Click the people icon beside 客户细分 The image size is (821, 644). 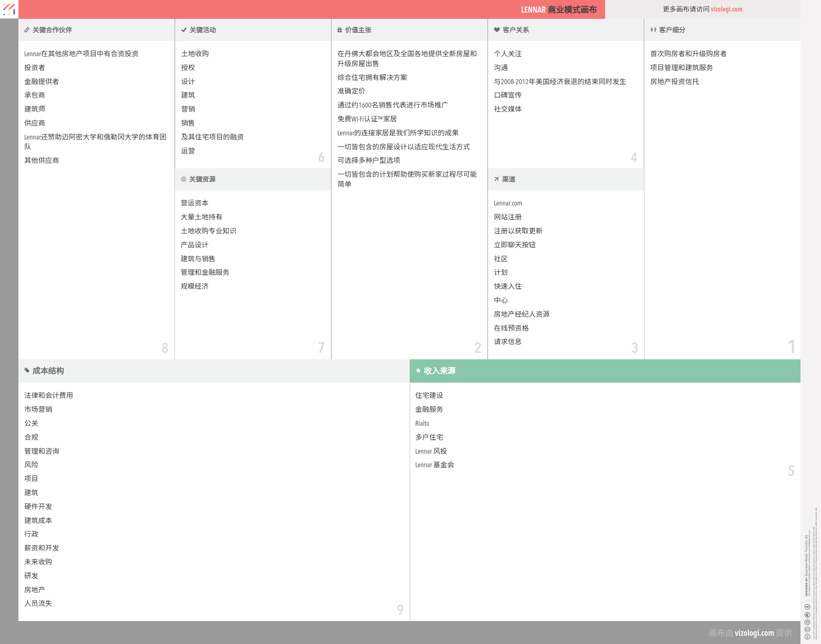click(x=653, y=30)
